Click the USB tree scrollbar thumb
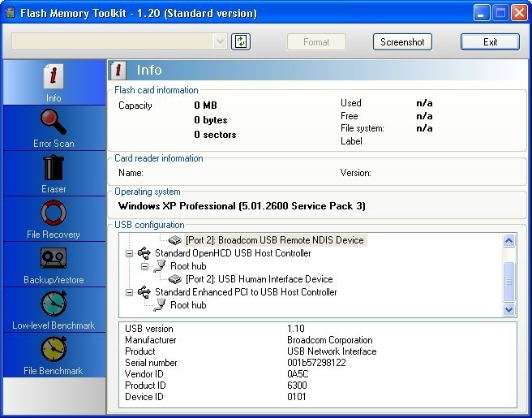 point(509,282)
